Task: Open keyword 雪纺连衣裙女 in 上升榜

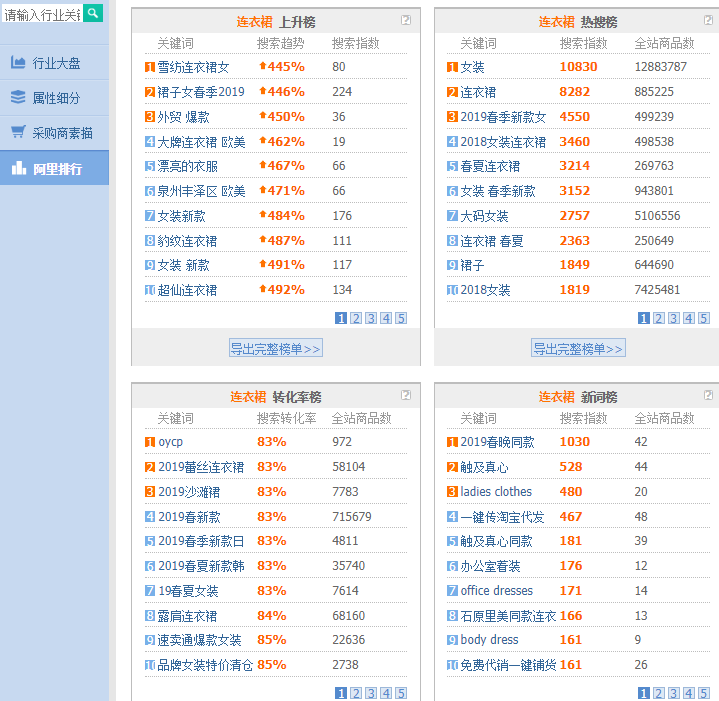Action: [193, 67]
